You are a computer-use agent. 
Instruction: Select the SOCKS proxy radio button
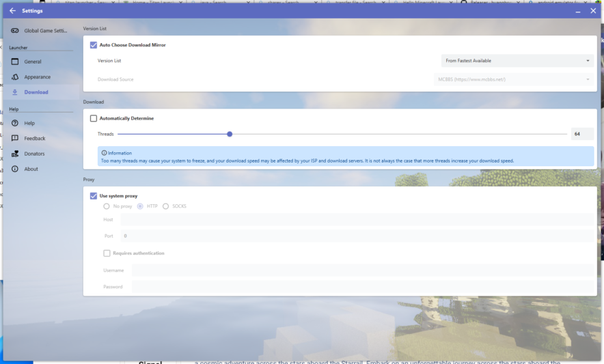tap(165, 206)
